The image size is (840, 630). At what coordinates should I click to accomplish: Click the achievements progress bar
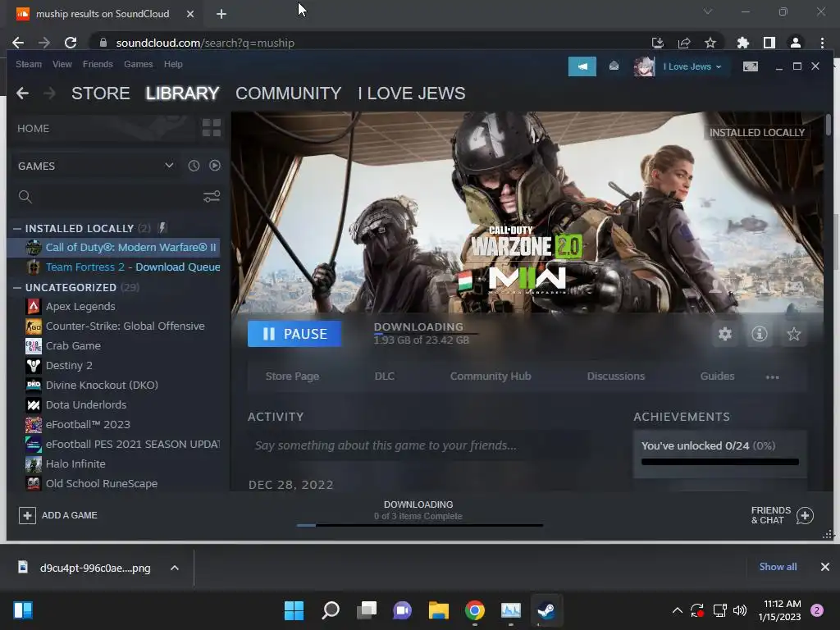[720, 462]
